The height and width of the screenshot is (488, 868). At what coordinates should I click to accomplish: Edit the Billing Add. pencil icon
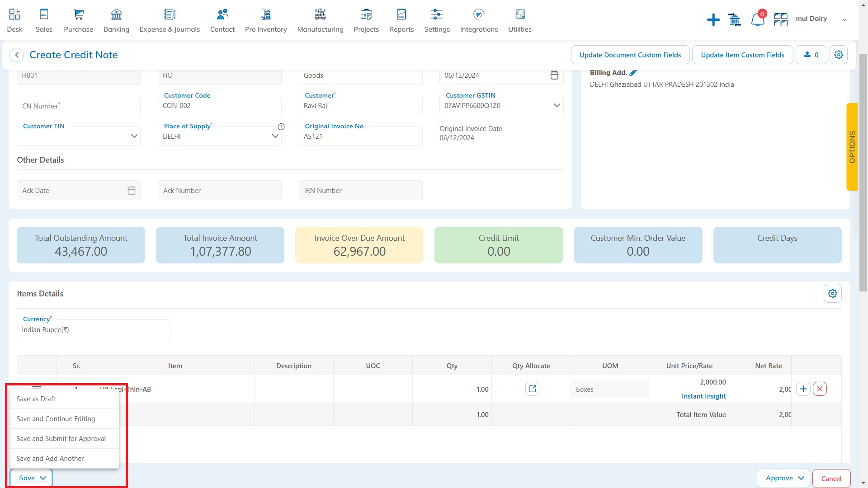tap(633, 73)
